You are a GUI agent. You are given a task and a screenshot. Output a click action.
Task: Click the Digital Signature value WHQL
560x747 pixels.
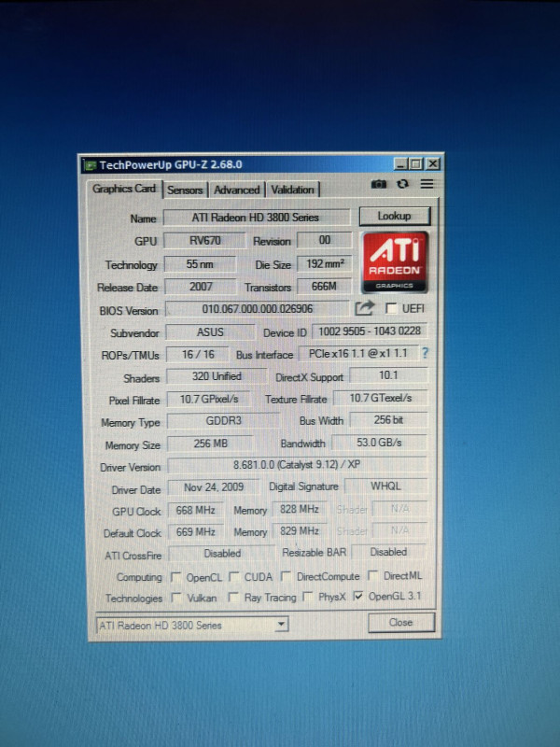[385, 486]
